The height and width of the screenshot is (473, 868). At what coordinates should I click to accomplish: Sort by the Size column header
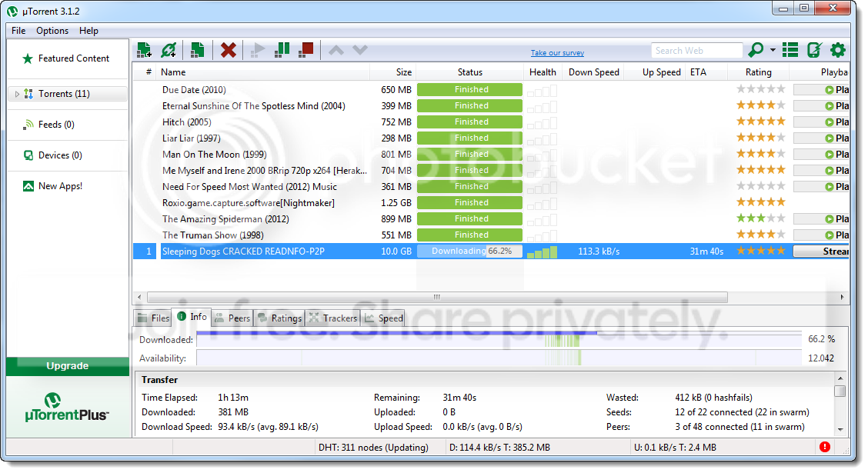393,72
